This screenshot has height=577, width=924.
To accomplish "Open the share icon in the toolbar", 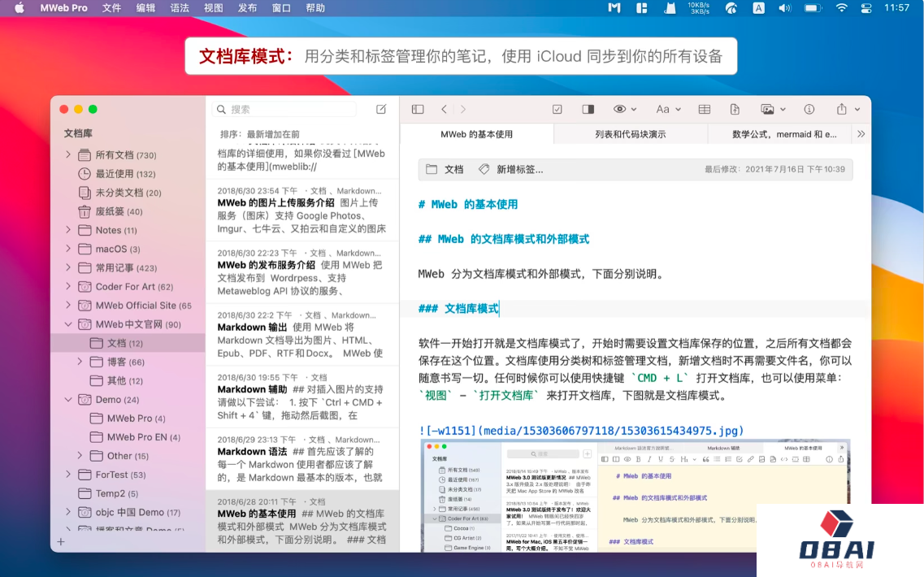I will (839, 109).
